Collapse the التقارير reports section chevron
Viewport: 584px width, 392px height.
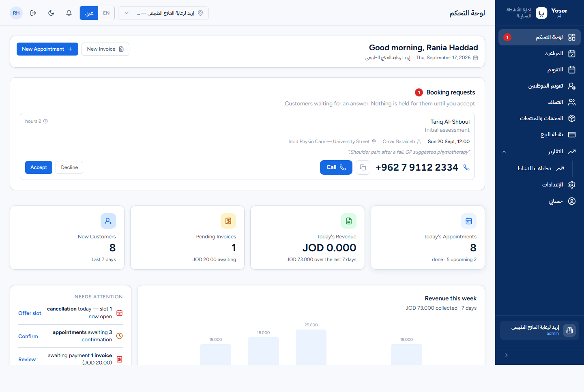[x=504, y=152]
